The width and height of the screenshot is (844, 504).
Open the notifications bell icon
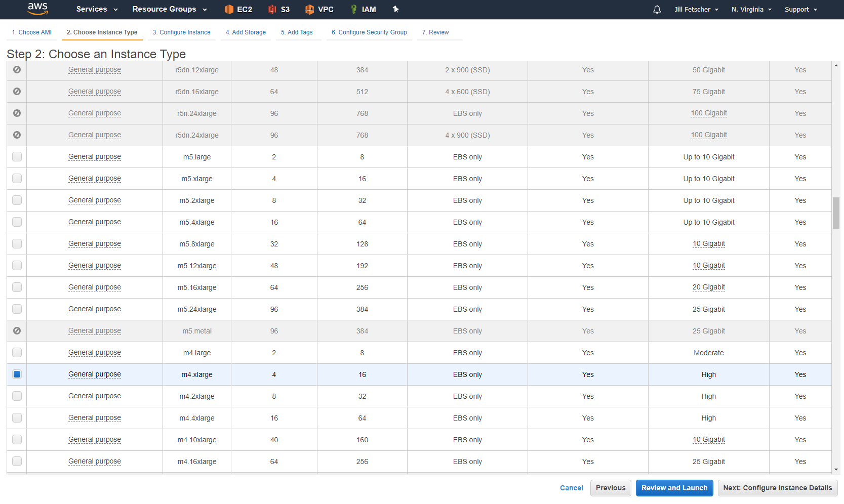657,10
